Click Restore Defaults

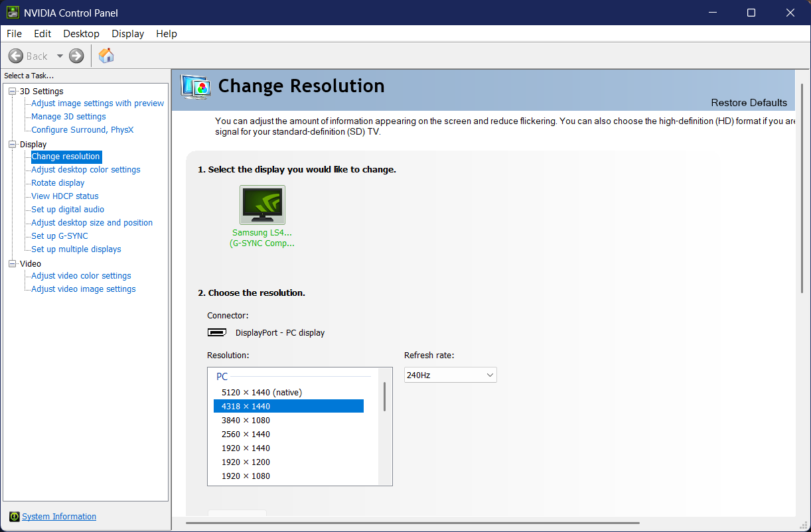(x=749, y=103)
